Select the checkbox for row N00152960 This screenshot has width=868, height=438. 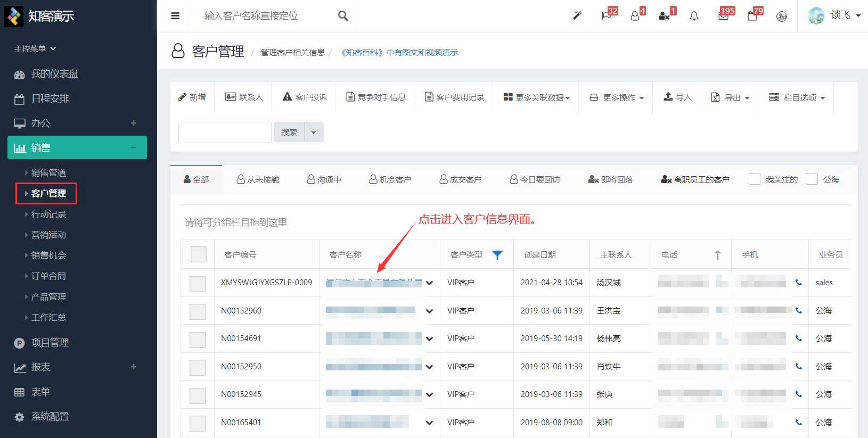[198, 311]
